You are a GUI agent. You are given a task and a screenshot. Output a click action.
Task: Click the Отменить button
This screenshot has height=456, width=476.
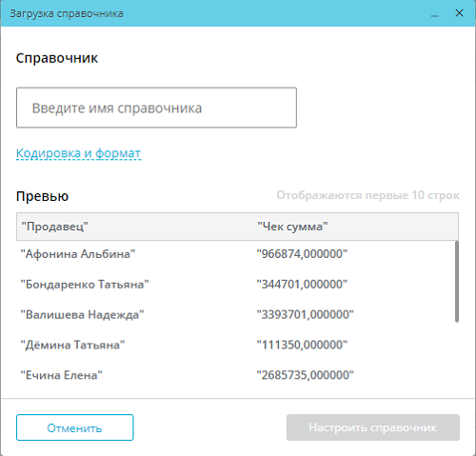click(x=74, y=427)
